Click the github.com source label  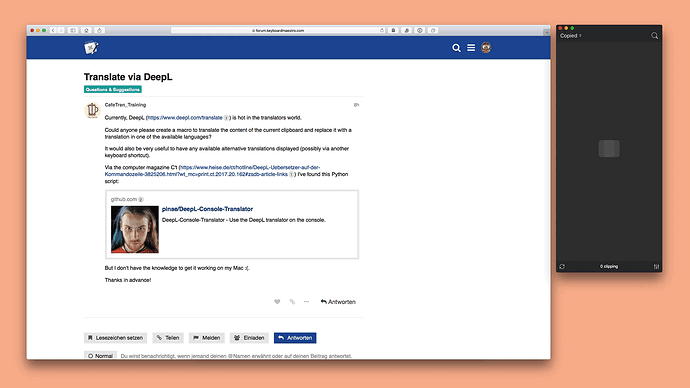124,199
